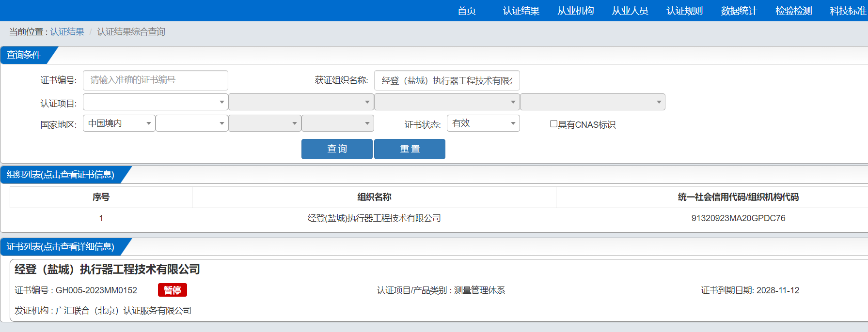The height and width of the screenshot is (332, 868).
Task: Open the third 国家地区 dropdown
Action: [265, 123]
